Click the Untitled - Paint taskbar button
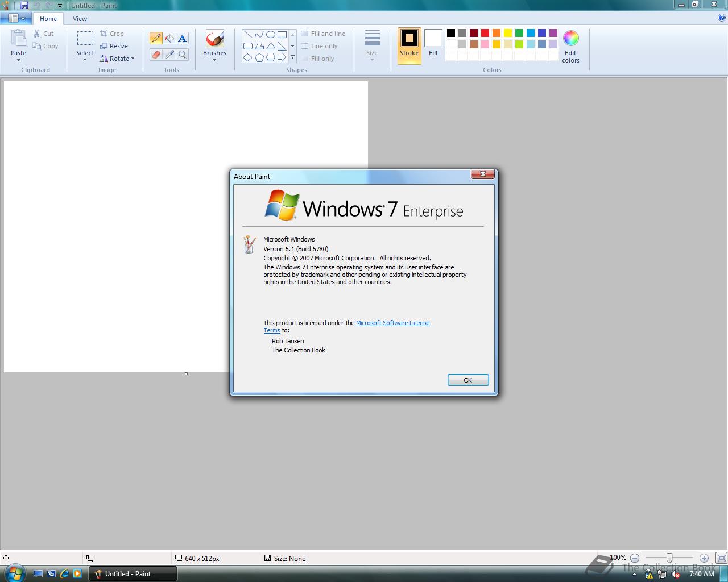The width and height of the screenshot is (728, 582). (133, 574)
